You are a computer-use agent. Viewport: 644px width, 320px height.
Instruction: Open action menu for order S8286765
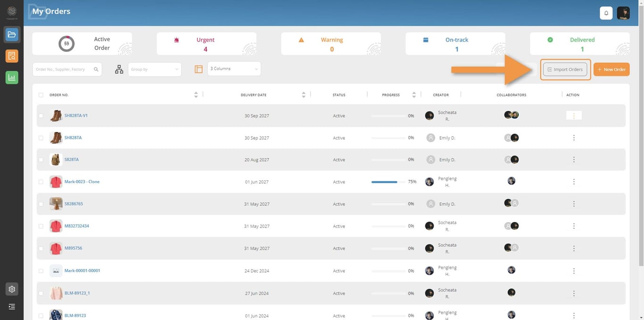(x=574, y=204)
